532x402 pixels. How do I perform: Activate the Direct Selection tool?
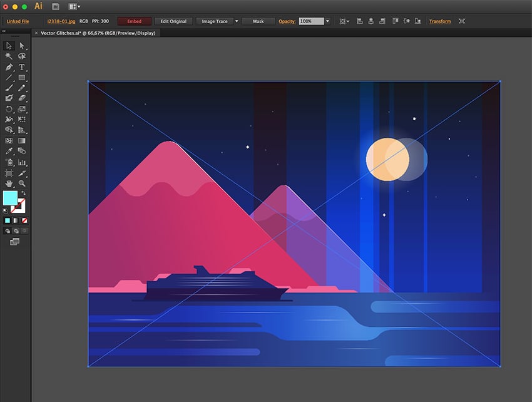(x=22, y=46)
